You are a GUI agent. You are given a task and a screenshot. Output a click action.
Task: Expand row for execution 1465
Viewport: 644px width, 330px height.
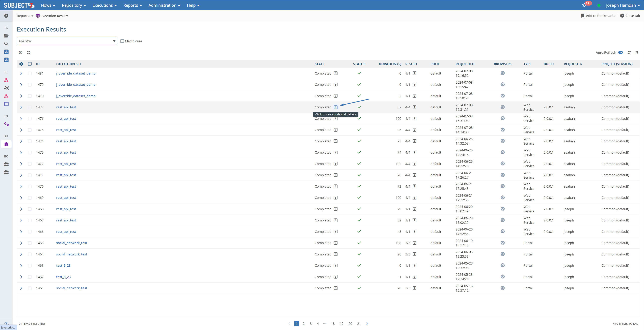coord(21,243)
